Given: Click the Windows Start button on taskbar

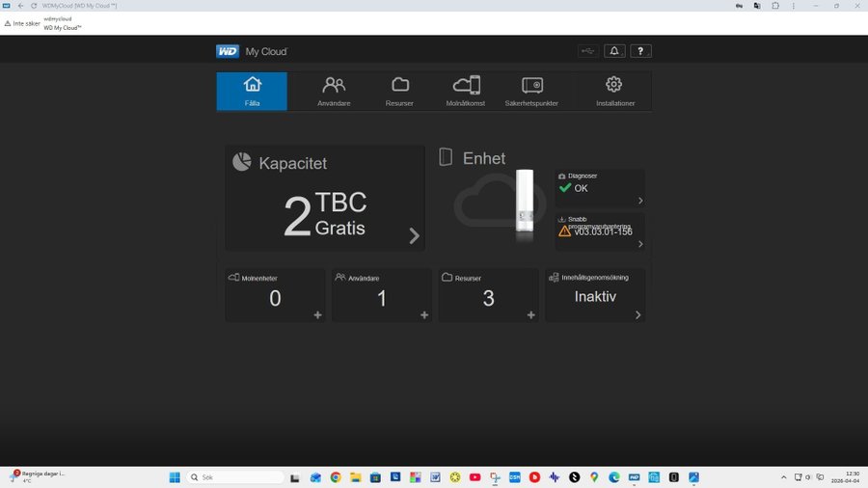Looking at the screenshot, I should (x=175, y=477).
